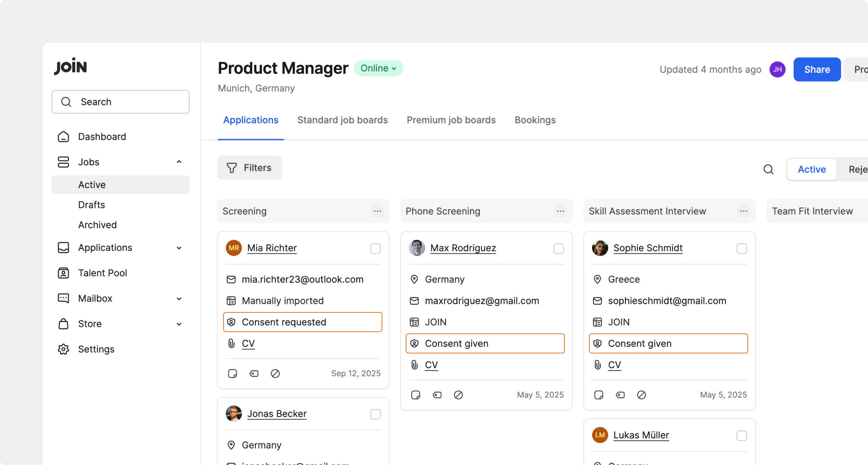The image size is (868, 465).
Task: Open Screening column options menu
Action: (378, 211)
